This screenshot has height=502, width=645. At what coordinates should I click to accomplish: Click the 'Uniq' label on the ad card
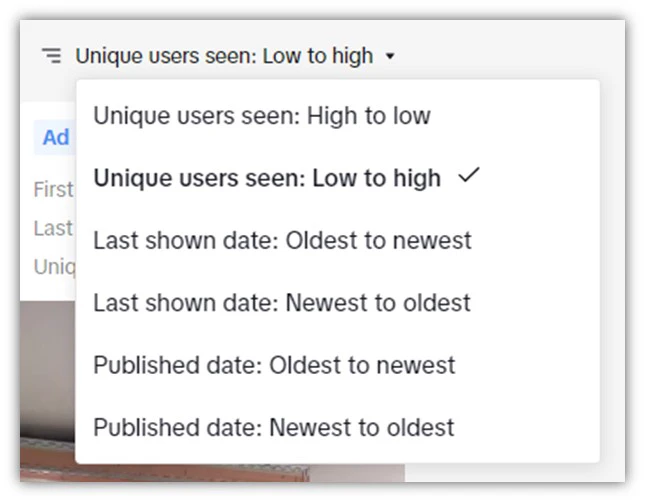pos(53,267)
